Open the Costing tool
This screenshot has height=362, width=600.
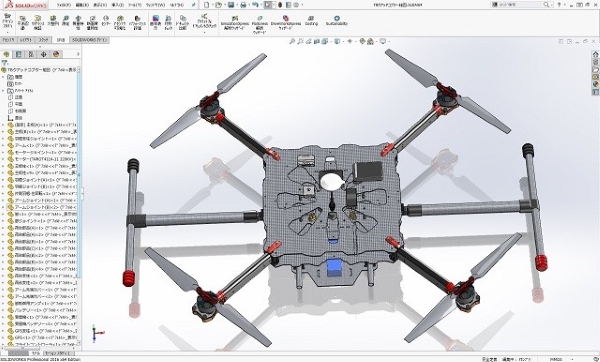[311, 21]
